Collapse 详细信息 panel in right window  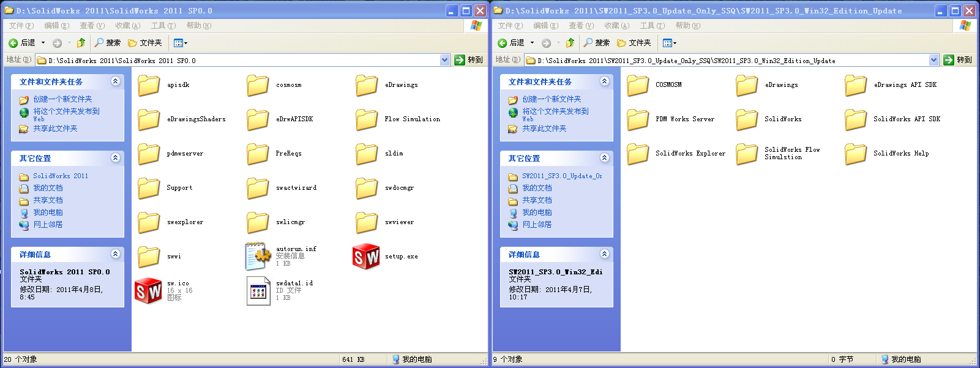[604, 253]
